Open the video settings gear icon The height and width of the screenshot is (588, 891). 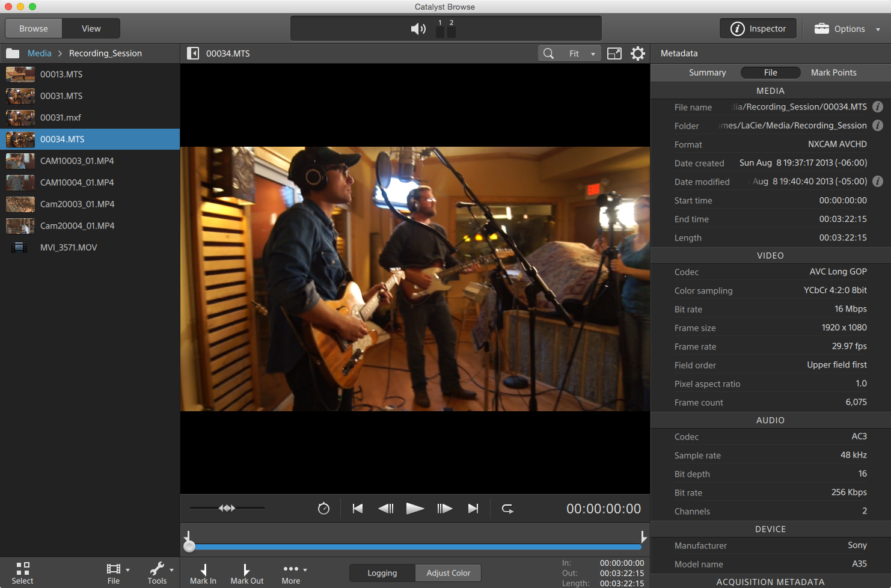(x=638, y=54)
